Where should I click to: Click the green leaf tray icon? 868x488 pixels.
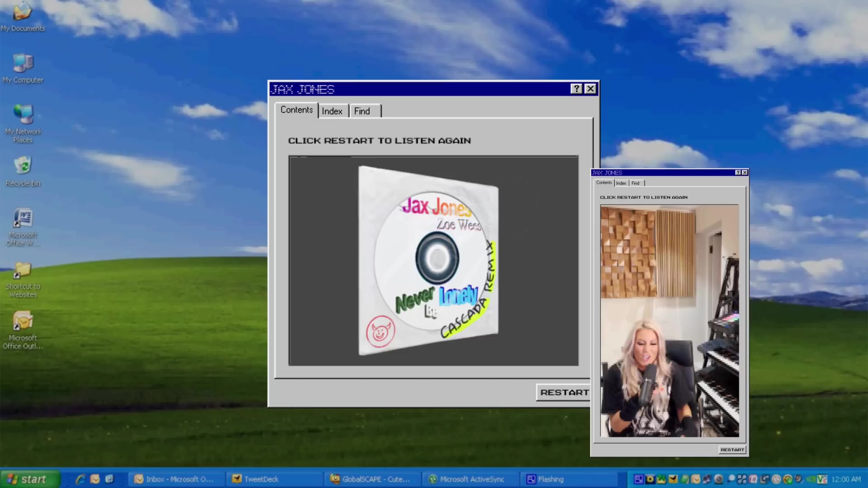tap(684, 479)
